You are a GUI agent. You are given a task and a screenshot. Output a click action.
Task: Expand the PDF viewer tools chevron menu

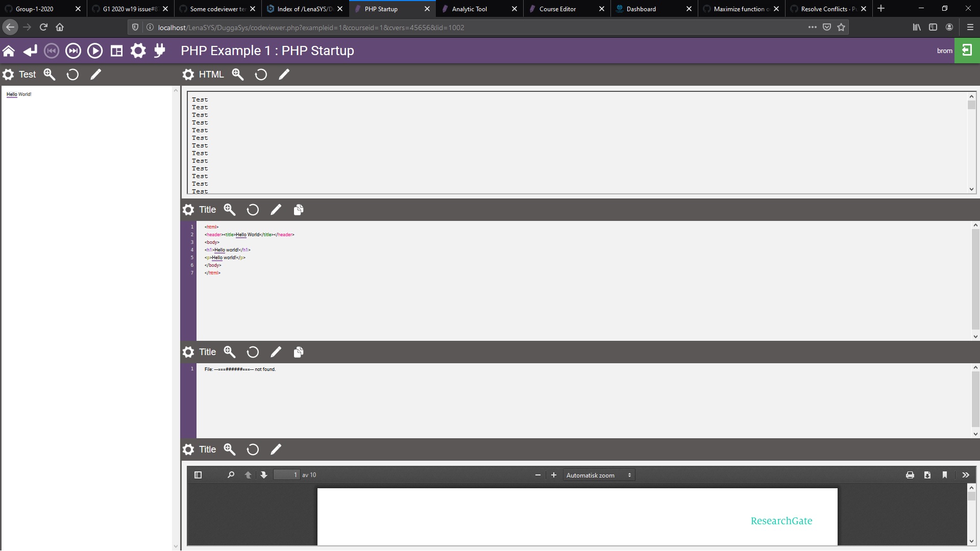(966, 475)
